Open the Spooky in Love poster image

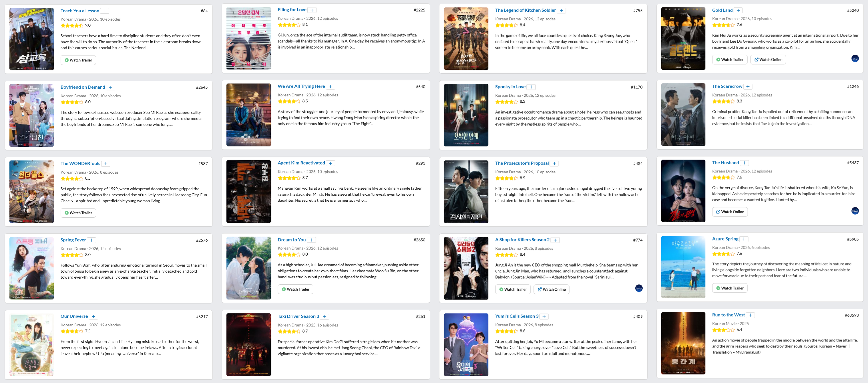466,115
